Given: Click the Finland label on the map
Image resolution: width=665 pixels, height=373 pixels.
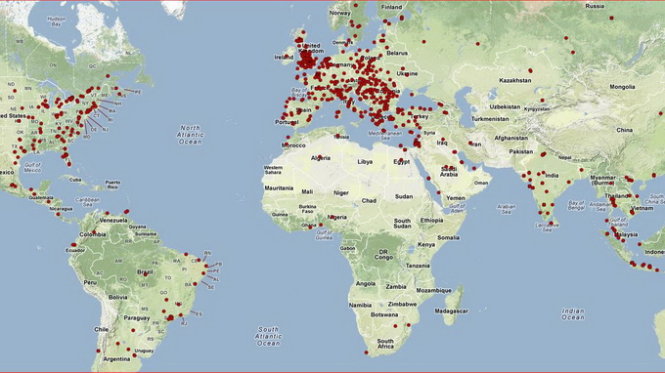Looking at the screenshot, I should [x=391, y=7].
